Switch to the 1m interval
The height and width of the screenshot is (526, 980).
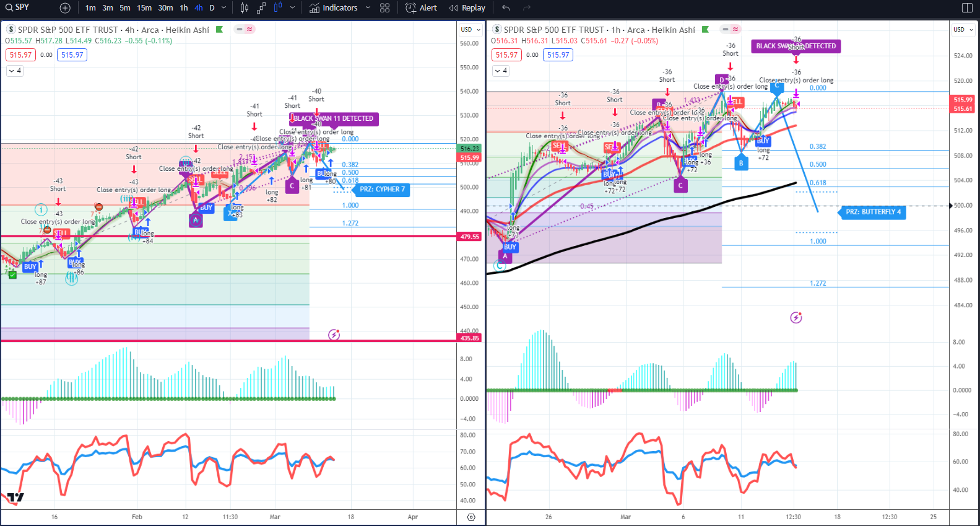tap(90, 8)
